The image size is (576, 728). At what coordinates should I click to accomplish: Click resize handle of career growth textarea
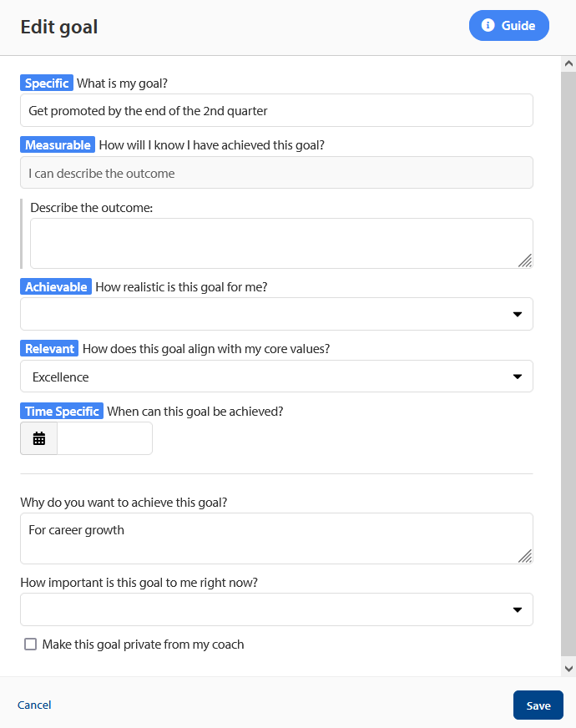[525, 556]
